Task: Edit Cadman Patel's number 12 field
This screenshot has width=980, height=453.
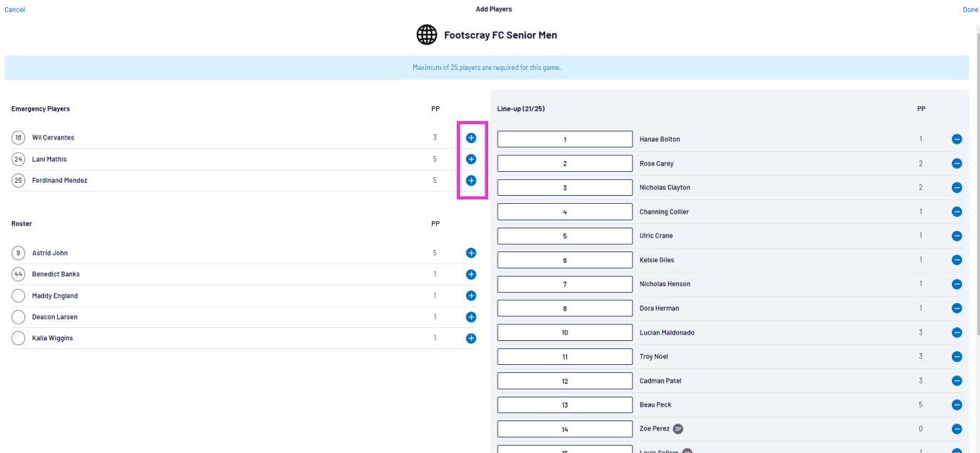Action: click(565, 381)
